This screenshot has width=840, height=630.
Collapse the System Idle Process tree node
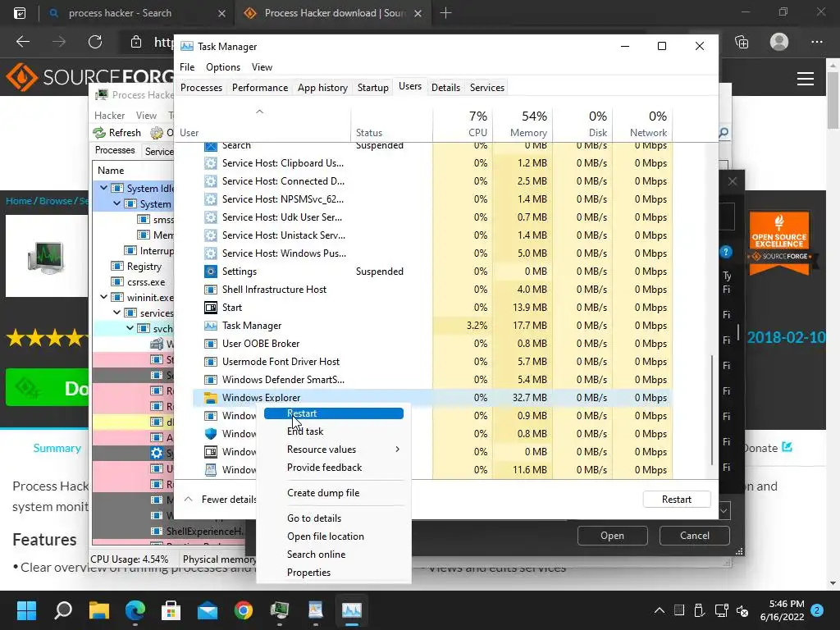[103, 188]
